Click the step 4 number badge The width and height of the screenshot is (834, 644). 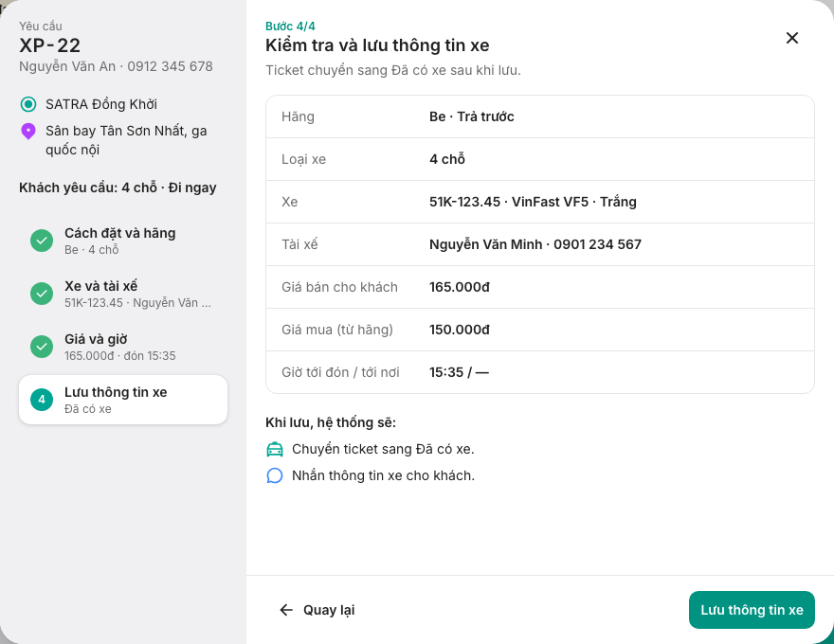point(42,400)
